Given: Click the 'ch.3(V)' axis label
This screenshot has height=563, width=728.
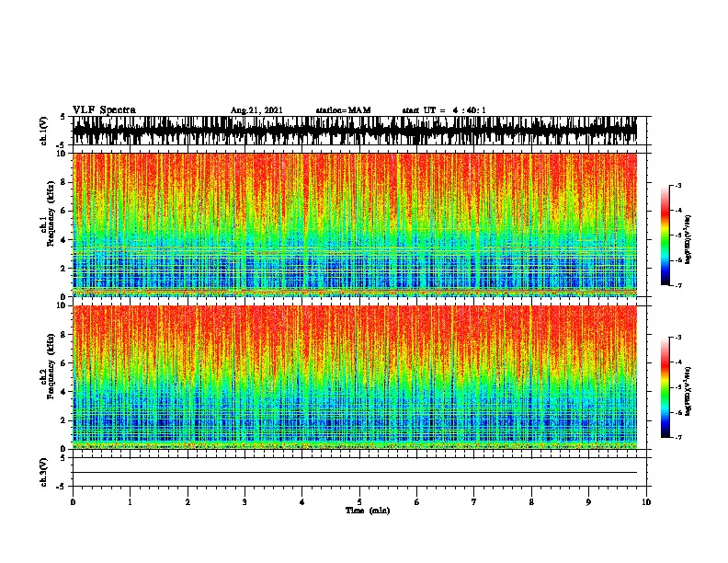Looking at the screenshot, I should click(x=44, y=472).
